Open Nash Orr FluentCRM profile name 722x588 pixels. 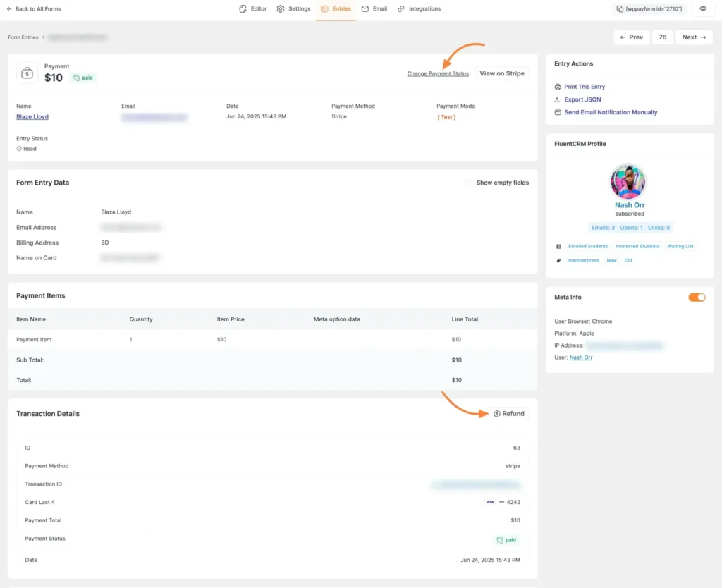(x=630, y=205)
